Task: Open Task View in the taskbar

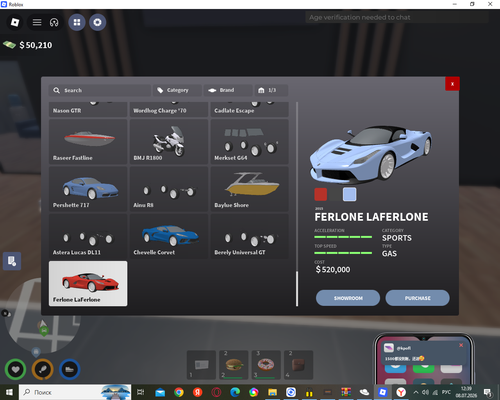Action: (141, 392)
